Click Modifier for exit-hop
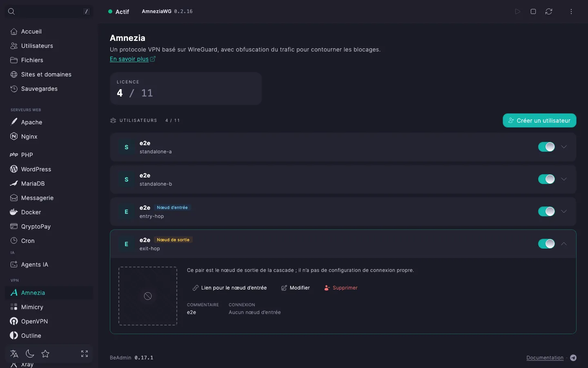Image resolution: width=588 pixels, height=368 pixels. click(296, 288)
